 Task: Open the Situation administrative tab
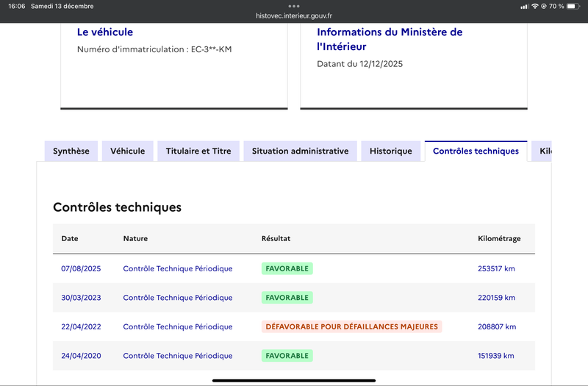[x=300, y=151]
